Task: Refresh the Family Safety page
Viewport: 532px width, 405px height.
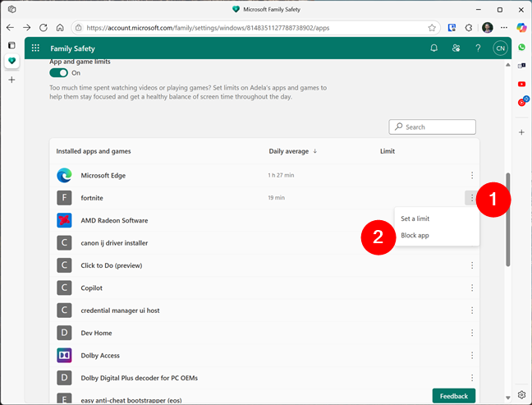Action: point(44,27)
